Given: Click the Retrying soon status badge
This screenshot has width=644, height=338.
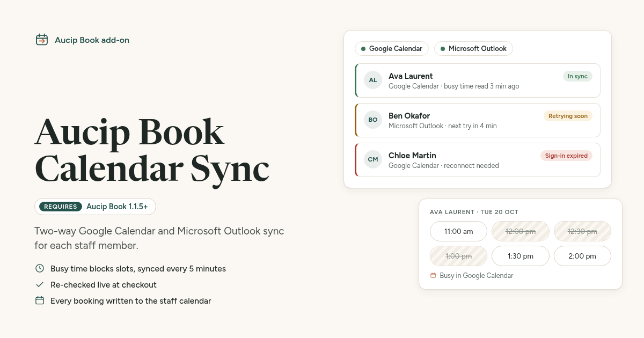Looking at the screenshot, I should tap(568, 116).
